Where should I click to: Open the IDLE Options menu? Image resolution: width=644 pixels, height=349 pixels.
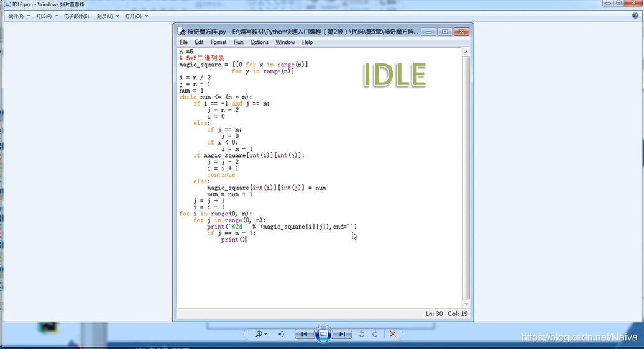259,42
